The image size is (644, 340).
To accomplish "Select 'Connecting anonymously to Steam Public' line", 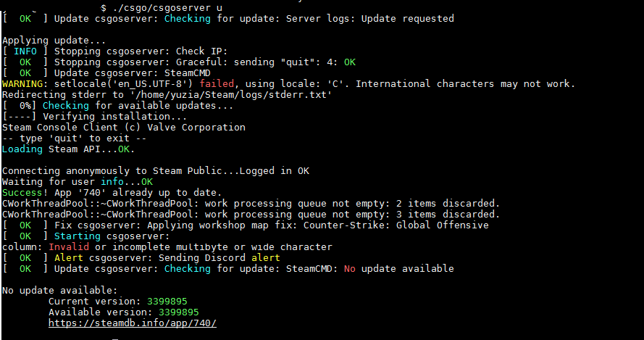I will point(156,170).
